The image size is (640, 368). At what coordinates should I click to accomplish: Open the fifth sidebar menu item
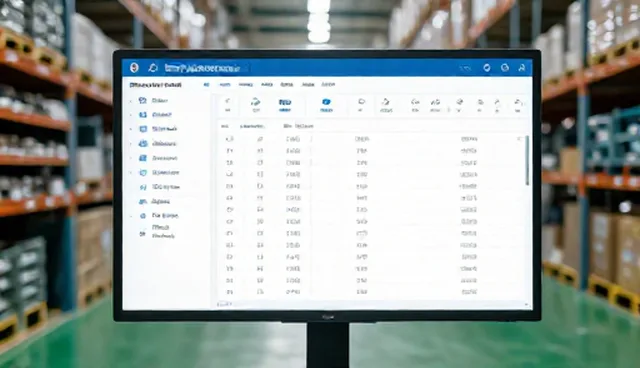pos(158,158)
